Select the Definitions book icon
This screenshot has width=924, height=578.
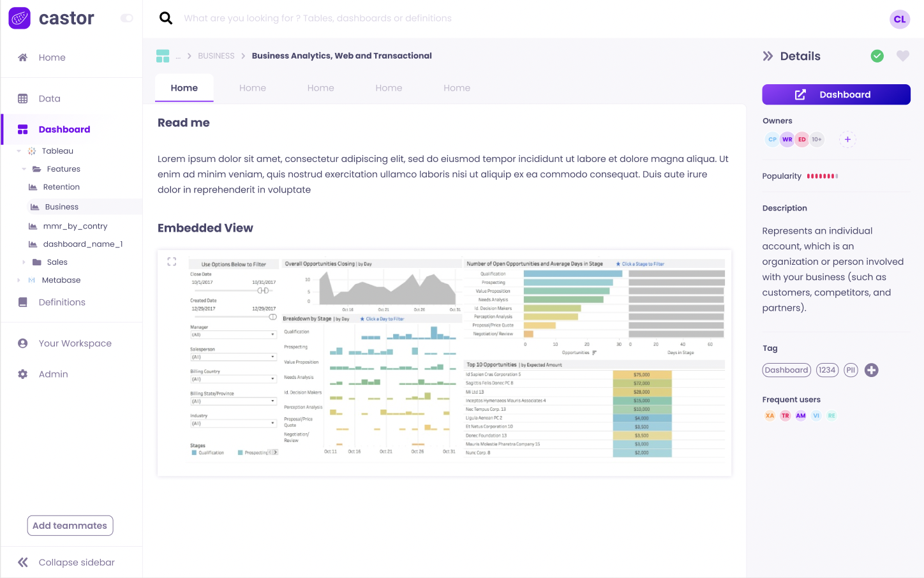pos(24,302)
